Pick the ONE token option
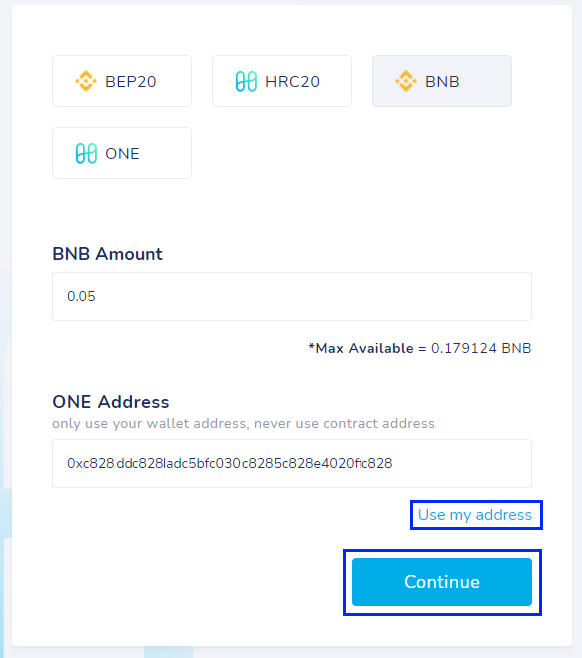Image resolution: width=582 pixels, height=658 pixels. coord(122,153)
